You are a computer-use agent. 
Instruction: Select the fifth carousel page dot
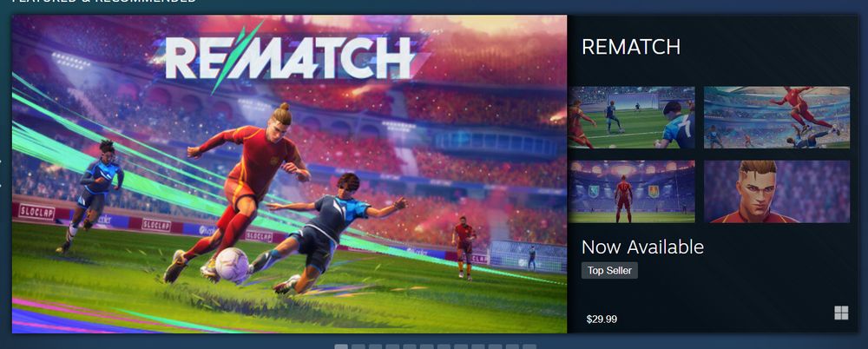(411, 346)
